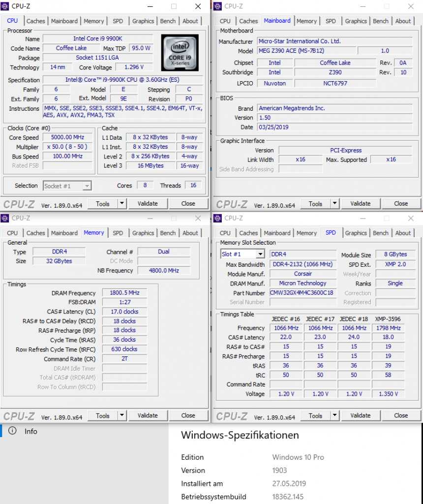This screenshot has width=423, height=504.
Task: Open the Bench tab in the SPD window
Action: pos(381,233)
